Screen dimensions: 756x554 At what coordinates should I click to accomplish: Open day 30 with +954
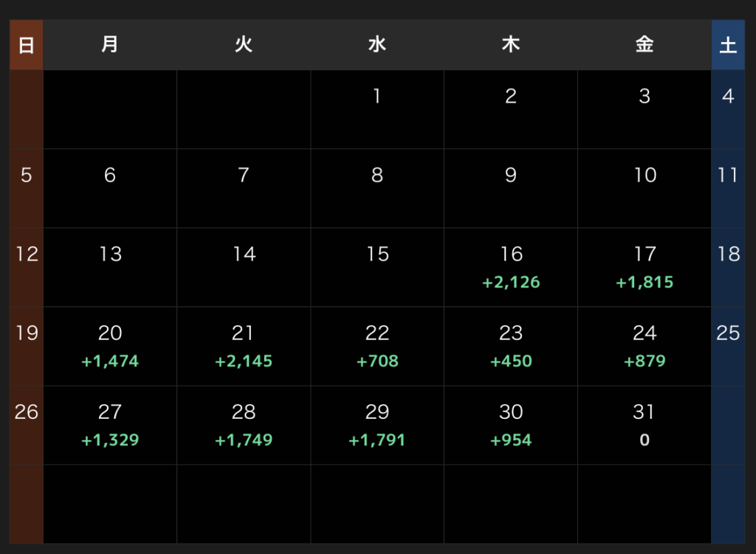(x=511, y=425)
